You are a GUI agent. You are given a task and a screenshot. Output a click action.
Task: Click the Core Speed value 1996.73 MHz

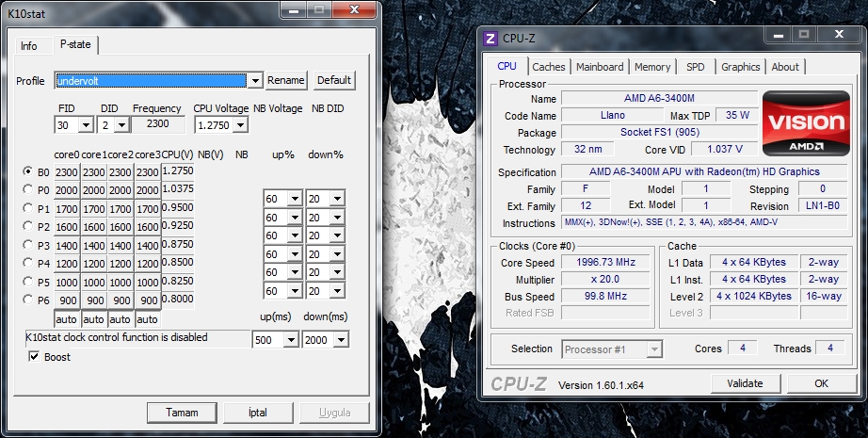pyautogui.click(x=605, y=262)
